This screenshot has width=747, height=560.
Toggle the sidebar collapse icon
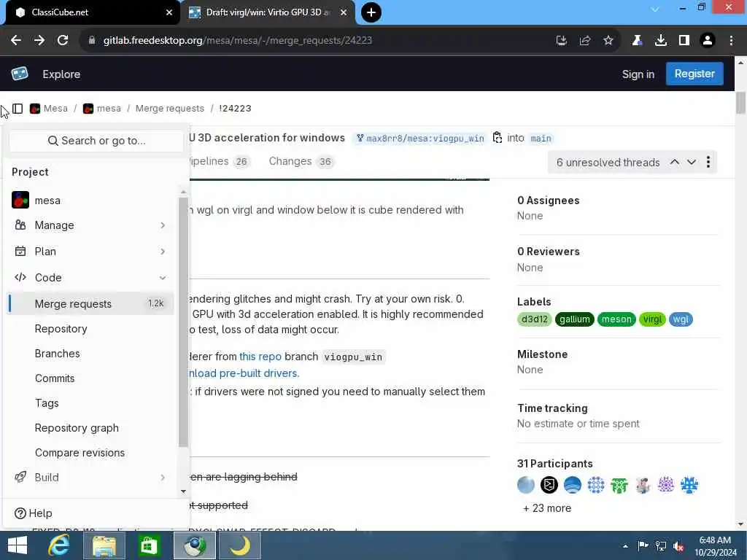(18, 109)
